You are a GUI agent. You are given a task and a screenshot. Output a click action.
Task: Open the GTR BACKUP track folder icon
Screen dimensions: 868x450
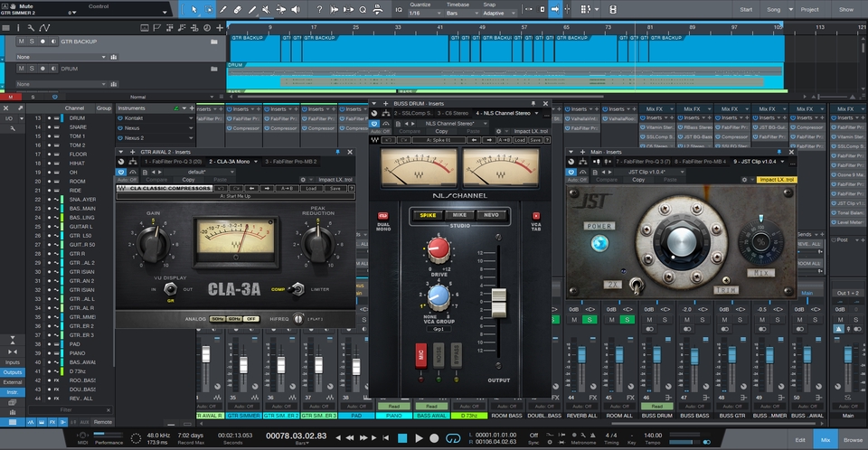(x=213, y=42)
